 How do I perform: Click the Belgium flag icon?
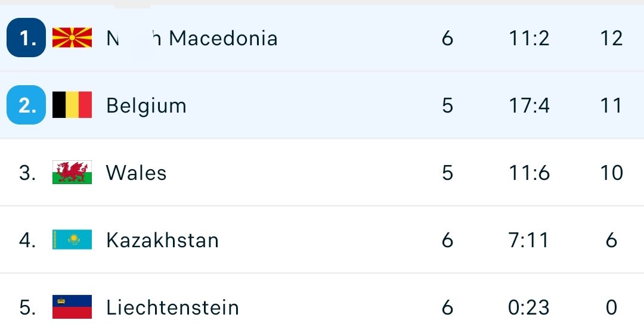(72, 105)
